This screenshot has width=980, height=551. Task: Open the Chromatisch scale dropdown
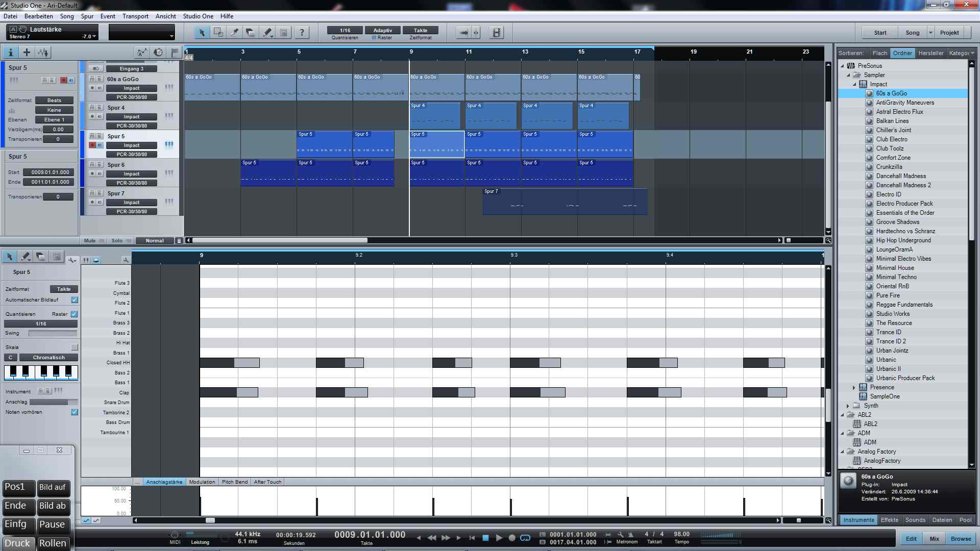(x=49, y=358)
